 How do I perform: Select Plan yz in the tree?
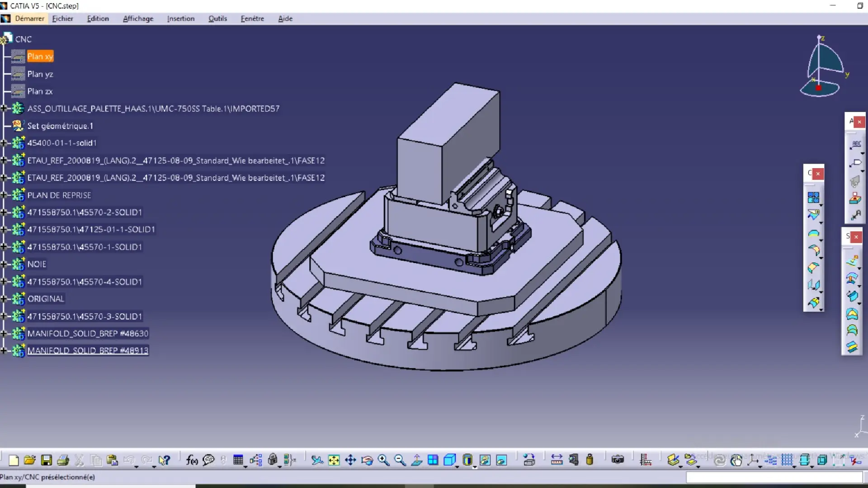tap(40, 74)
